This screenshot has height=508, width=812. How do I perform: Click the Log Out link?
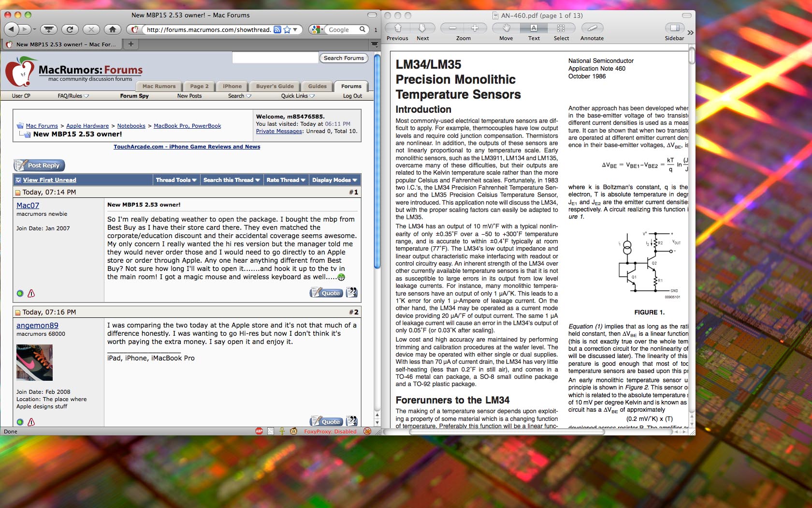pos(352,96)
